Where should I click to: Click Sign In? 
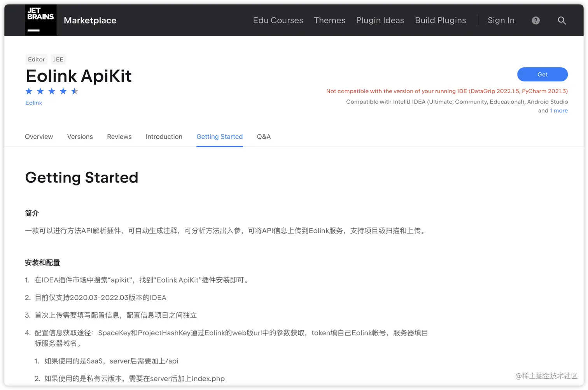pos(501,20)
